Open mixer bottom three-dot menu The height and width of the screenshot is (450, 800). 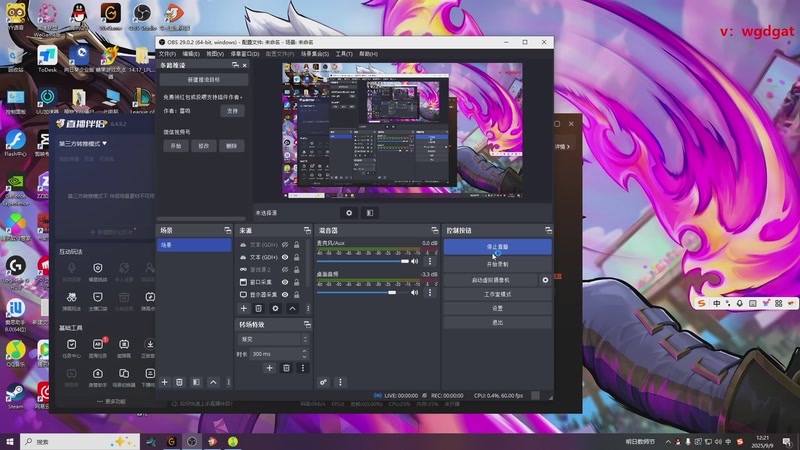click(x=340, y=382)
